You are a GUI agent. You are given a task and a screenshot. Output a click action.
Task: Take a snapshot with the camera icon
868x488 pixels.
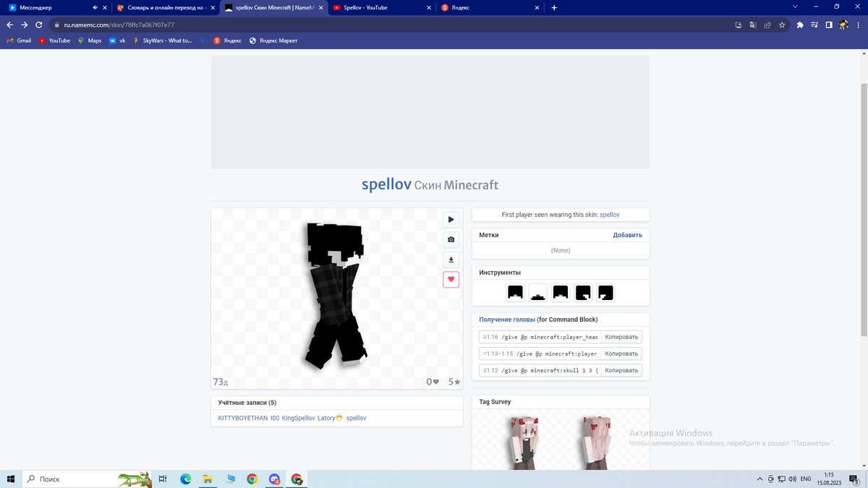[451, 239]
